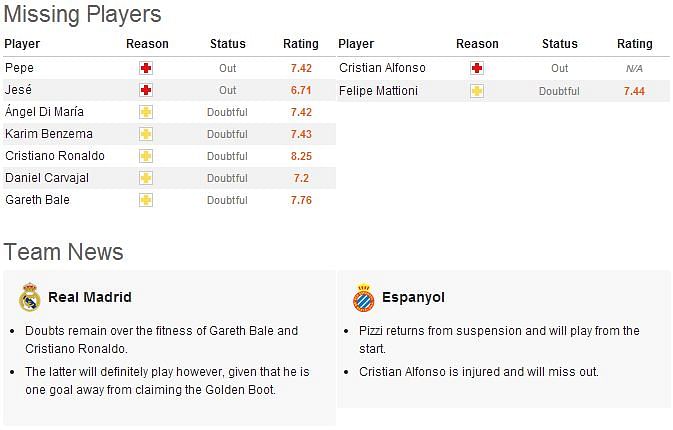Click Jesé's red injury cross icon
This screenshot has height=430, width=673.
[x=146, y=90]
